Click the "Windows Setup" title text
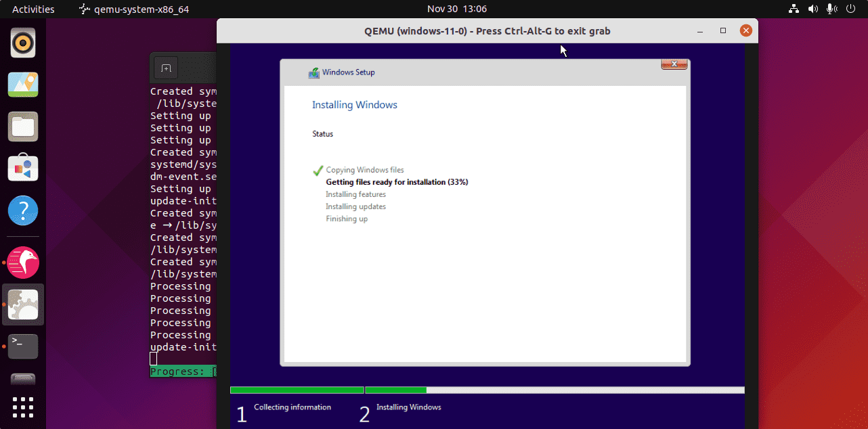The width and height of the screenshot is (868, 429). click(348, 72)
